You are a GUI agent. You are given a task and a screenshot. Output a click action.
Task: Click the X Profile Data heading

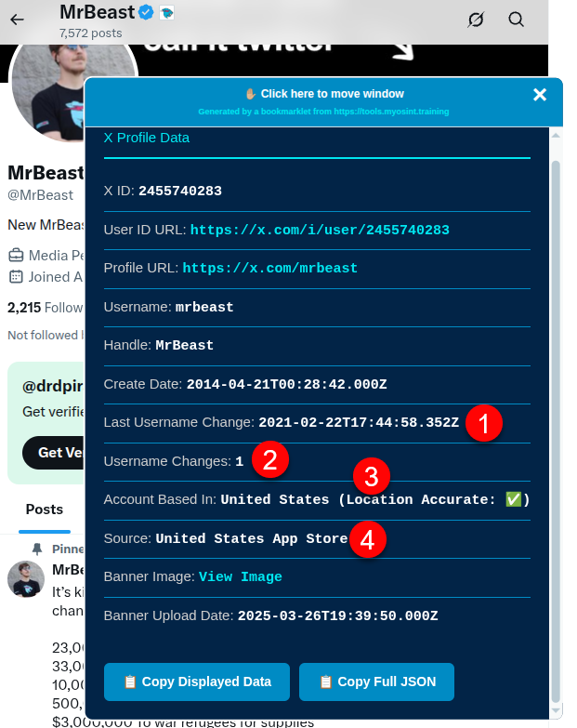click(x=147, y=138)
